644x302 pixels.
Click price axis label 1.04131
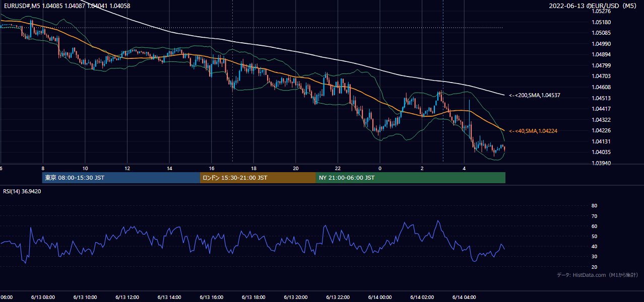tap(602, 141)
